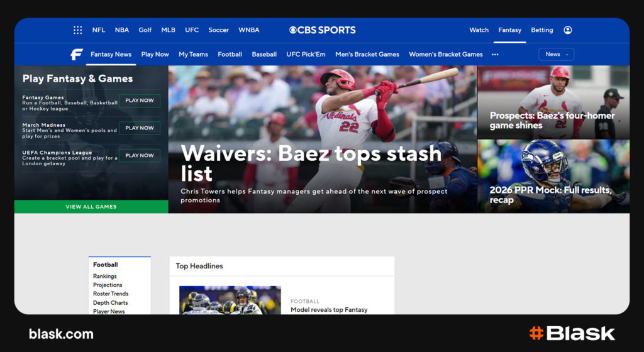The height and width of the screenshot is (352, 644).
Task: Click the Top Headlines heading
Action: tap(199, 266)
